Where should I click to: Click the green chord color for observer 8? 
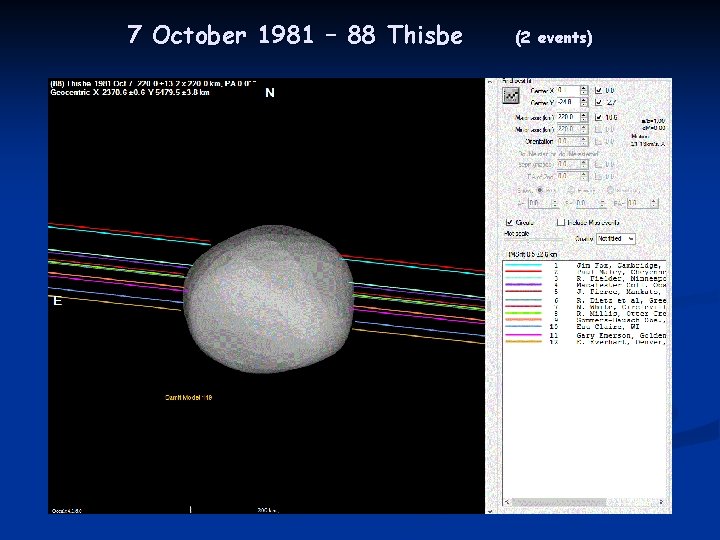tap(525, 314)
